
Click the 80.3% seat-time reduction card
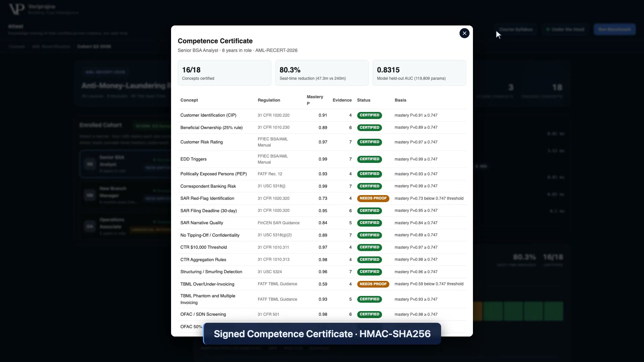(x=322, y=73)
